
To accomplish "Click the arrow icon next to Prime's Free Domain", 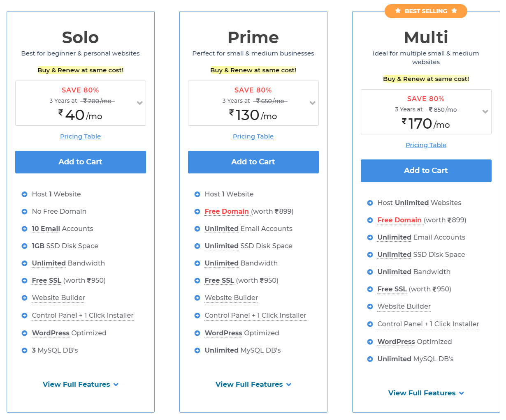I will tap(197, 212).
